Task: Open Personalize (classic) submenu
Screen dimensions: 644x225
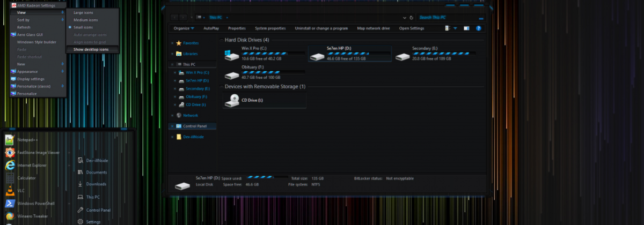Action: [38, 86]
